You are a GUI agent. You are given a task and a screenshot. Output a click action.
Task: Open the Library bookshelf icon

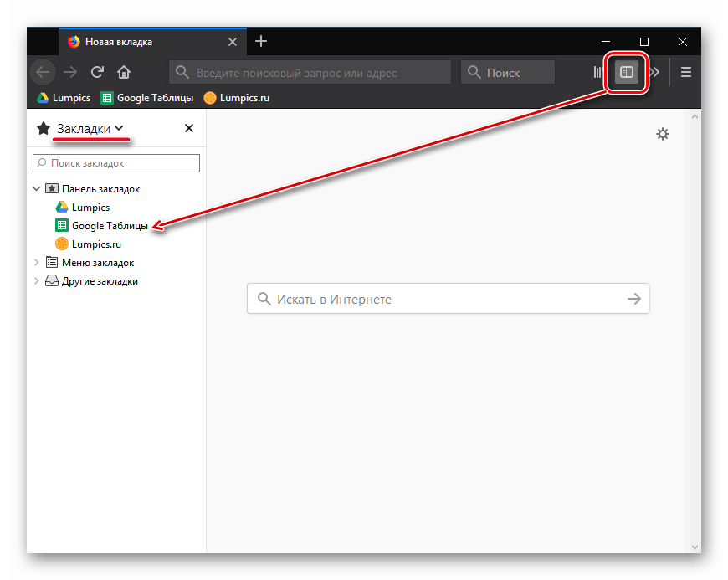[x=597, y=72]
